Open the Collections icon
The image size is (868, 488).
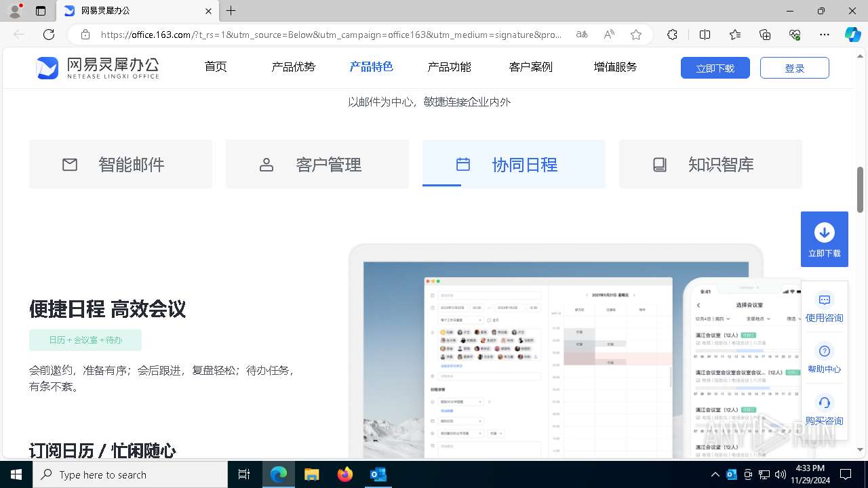click(765, 35)
